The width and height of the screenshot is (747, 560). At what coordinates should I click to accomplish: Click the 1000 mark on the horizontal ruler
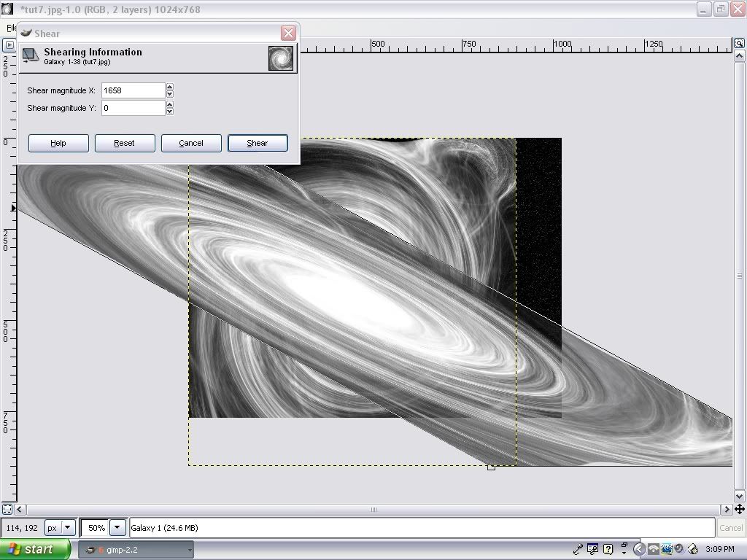point(562,44)
